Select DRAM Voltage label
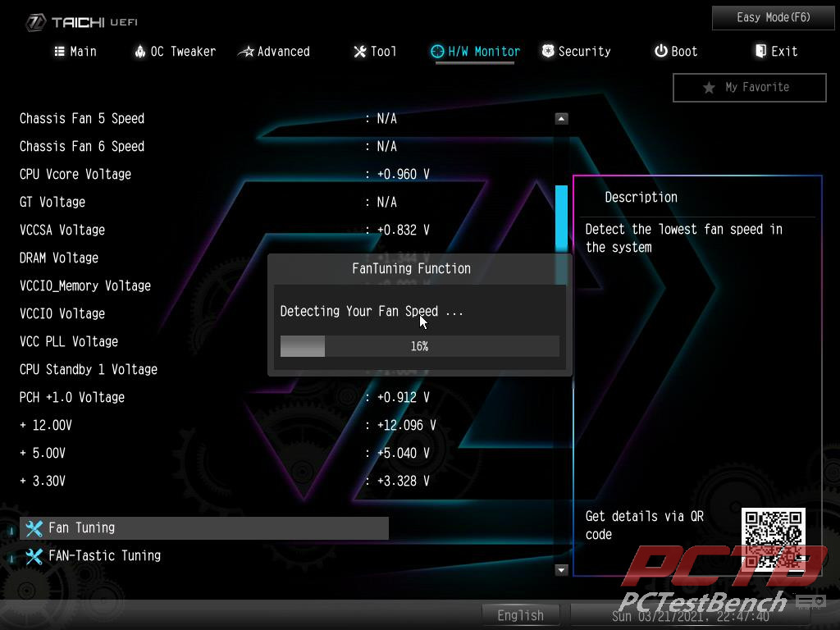Viewport: 840px width, 630px height. 59,258
